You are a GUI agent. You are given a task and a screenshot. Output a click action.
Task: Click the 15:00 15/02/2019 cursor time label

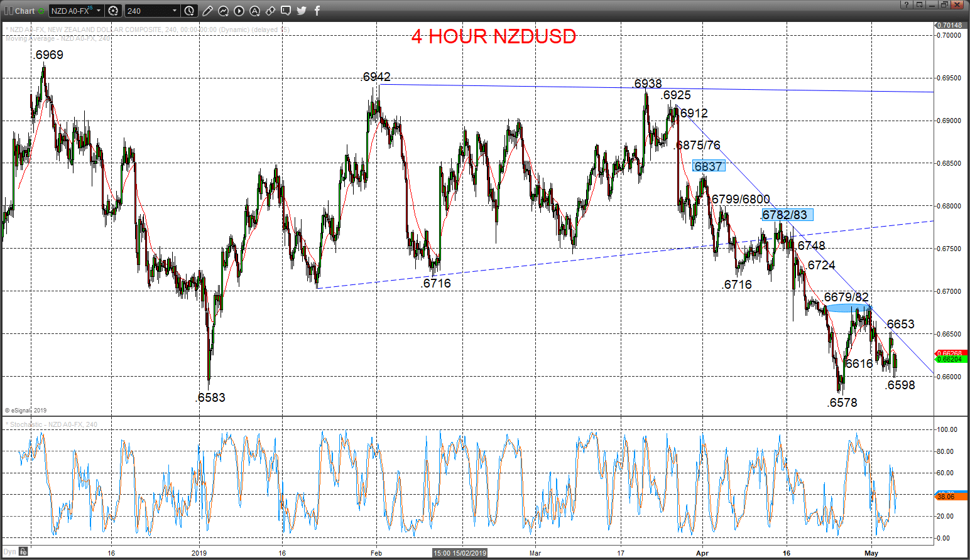pos(460,553)
